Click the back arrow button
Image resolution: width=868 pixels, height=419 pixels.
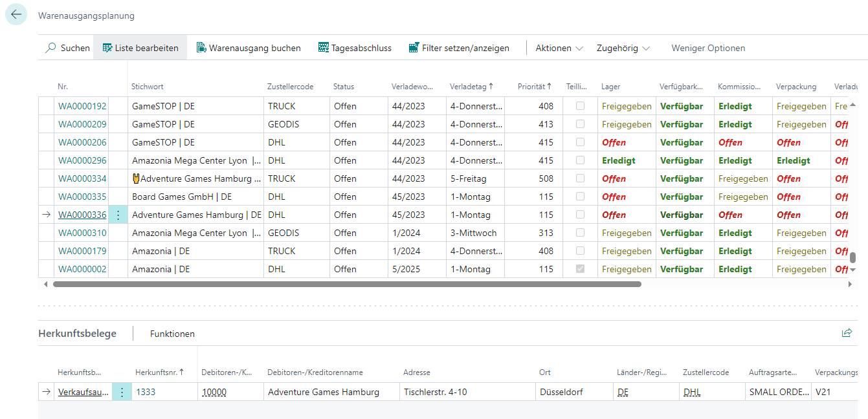[16, 15]
